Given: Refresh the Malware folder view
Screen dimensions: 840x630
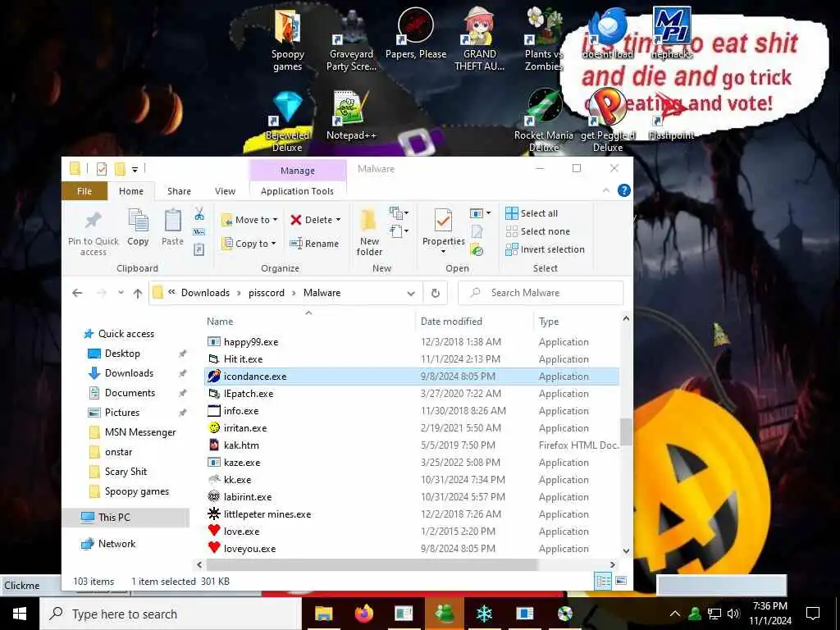Looking at the screenshot, I should (x=436, y=293).
